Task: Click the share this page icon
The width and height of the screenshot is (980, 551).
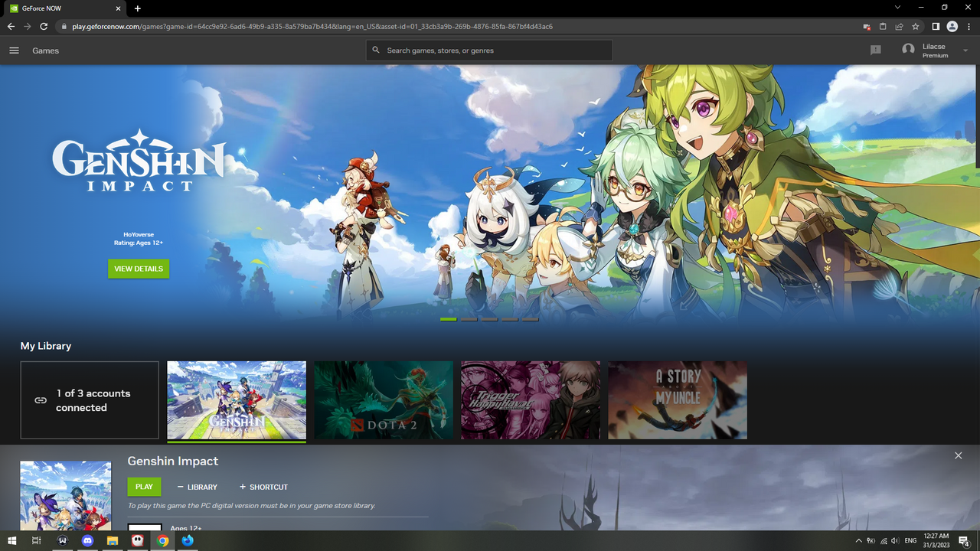Action: pyautogui.click(x=899, y=26)
